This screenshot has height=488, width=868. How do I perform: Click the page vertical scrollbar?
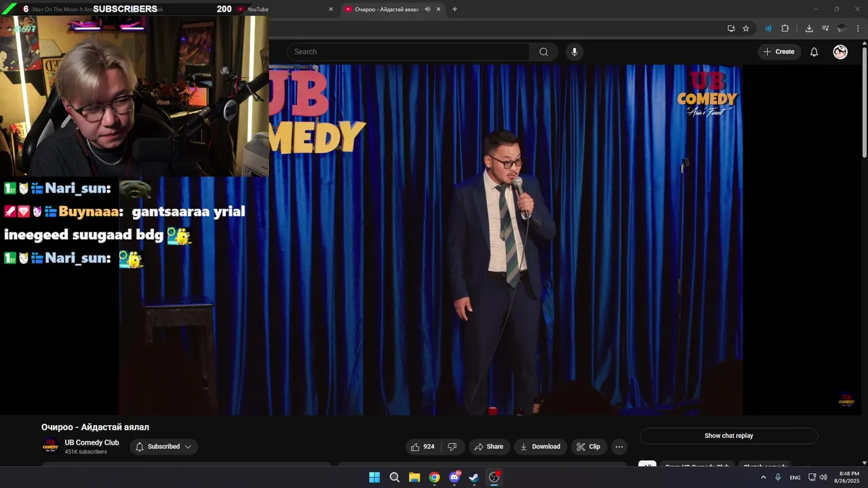click(x=864, y=102)
